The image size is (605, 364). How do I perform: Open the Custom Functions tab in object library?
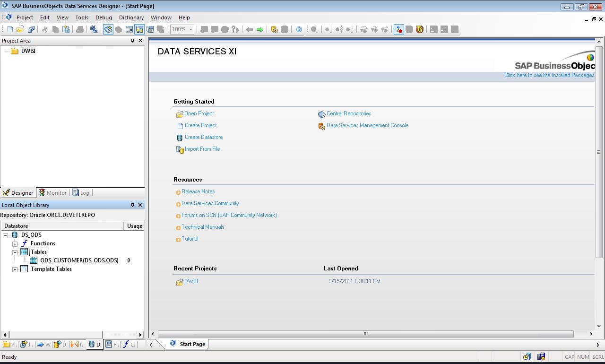tap(129, 344)
